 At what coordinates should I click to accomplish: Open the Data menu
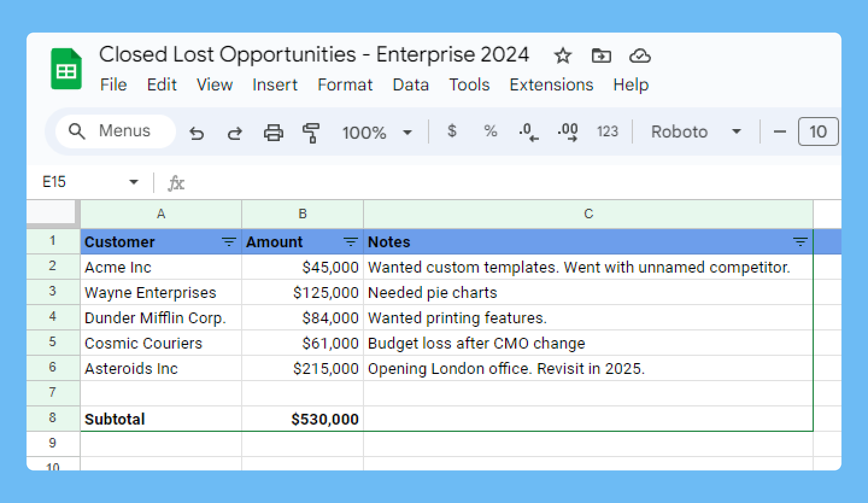coord(410,85)
